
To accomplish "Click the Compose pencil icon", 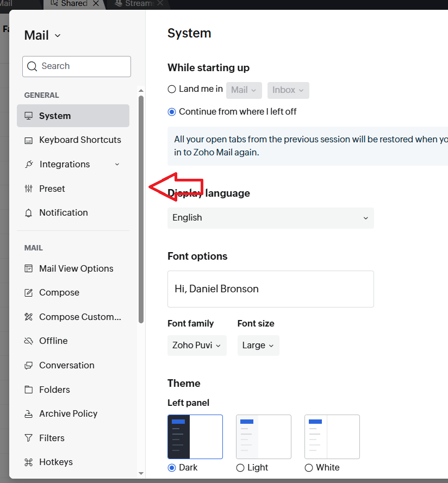I will 28,293.
